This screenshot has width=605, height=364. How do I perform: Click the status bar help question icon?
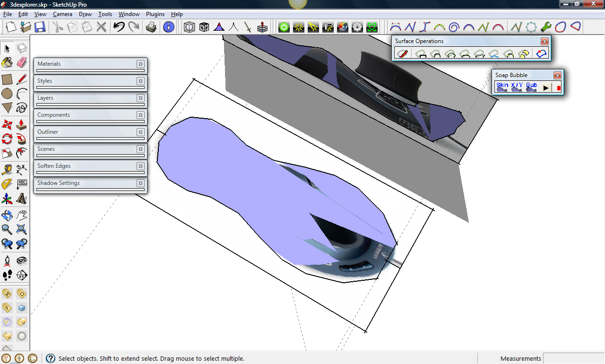(x=51, y=358)
